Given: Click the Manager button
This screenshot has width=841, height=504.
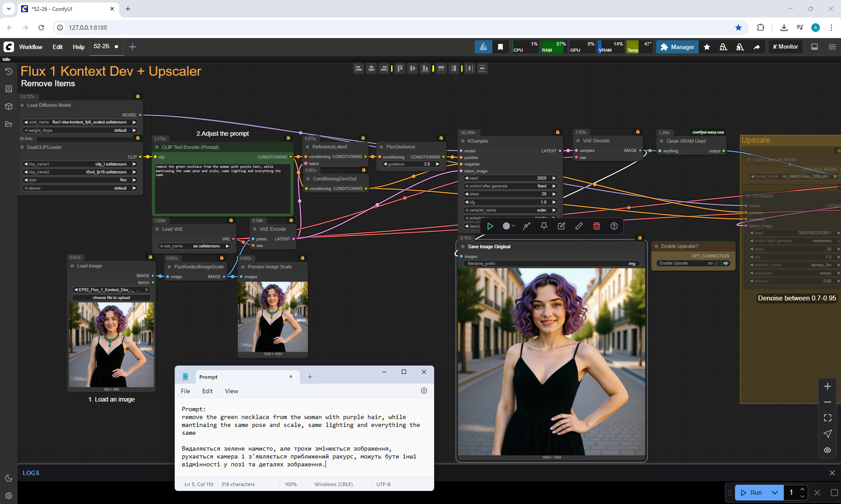Looking at the screenshot, I should pos(677,47).
